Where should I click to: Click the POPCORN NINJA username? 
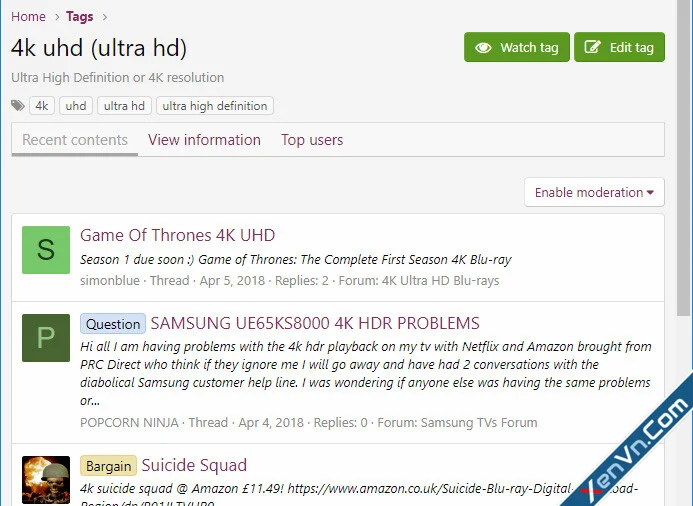[129, 422]
